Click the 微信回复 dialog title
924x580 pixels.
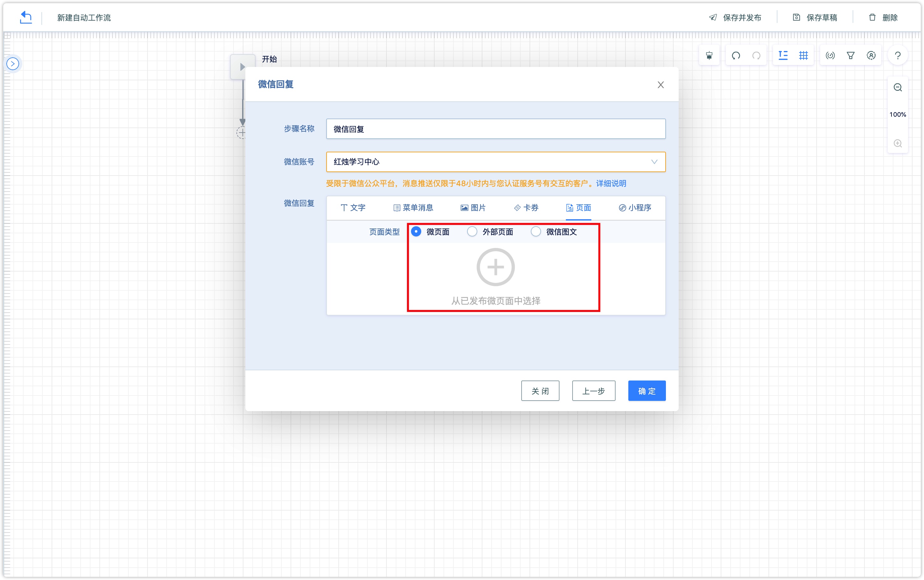pos(276,84)
